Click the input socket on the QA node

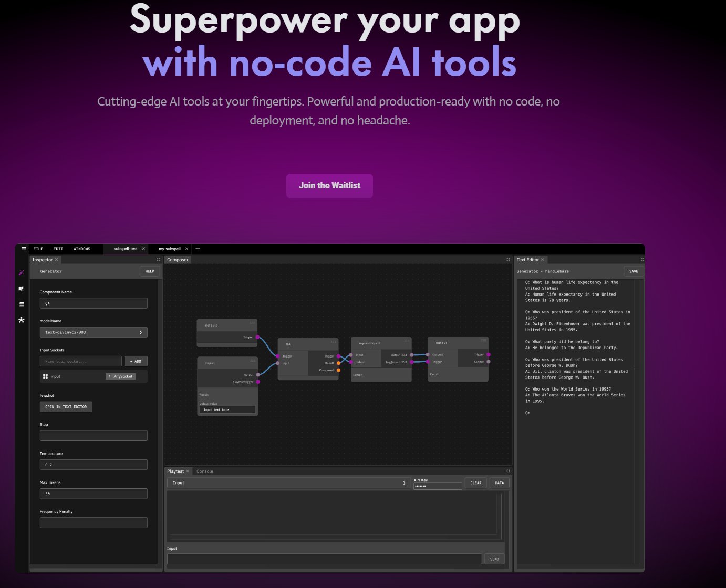[x=278, y=363]
